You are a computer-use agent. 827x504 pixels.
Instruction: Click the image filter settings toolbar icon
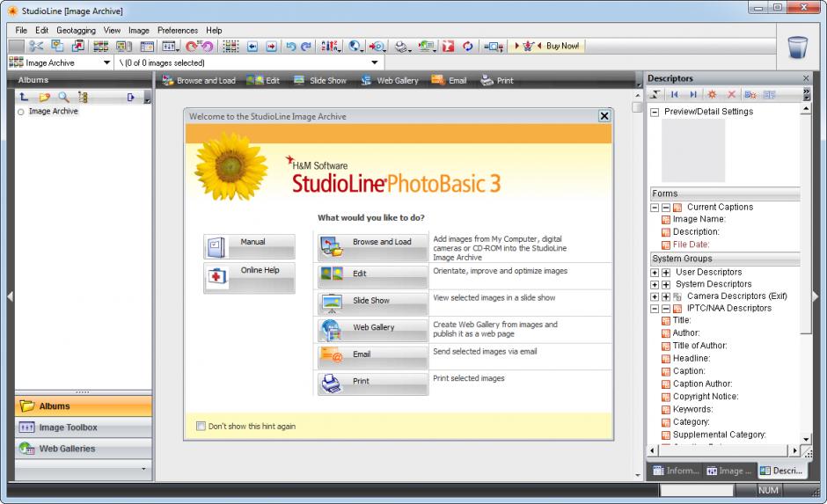(169, 47)
